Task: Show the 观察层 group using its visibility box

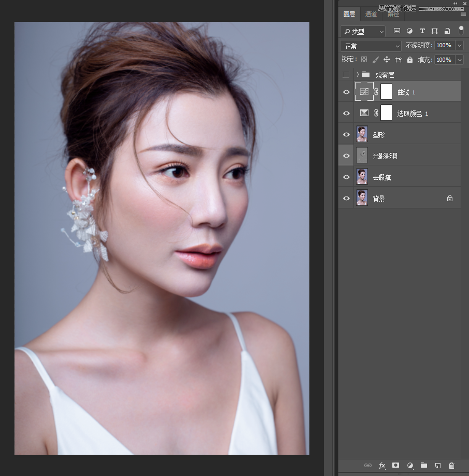Action: coord(346,75)
